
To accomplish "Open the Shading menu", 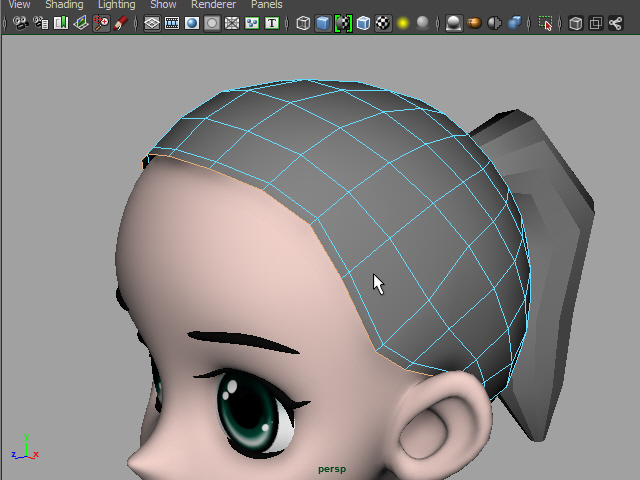I will click(64, 4).
